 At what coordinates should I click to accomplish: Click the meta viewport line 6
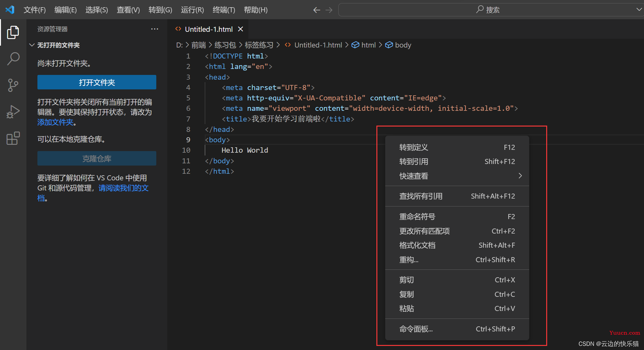click(x=370, y=108)
